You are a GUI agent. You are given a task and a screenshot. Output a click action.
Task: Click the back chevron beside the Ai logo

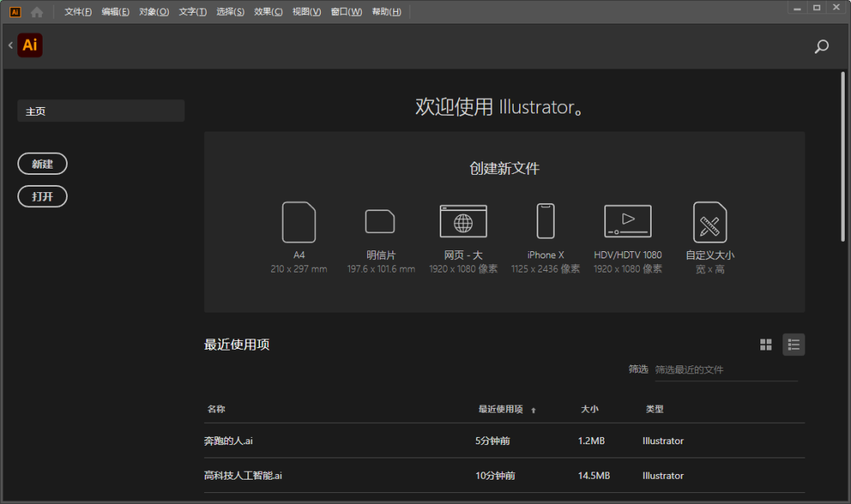coord(10,45)
